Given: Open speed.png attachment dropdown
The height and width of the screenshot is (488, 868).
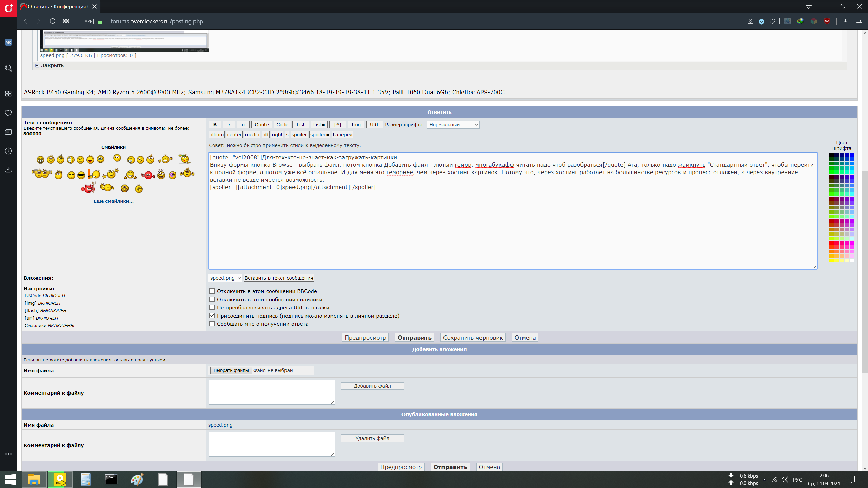Looking at the screenshot, I should coord(225,278).
